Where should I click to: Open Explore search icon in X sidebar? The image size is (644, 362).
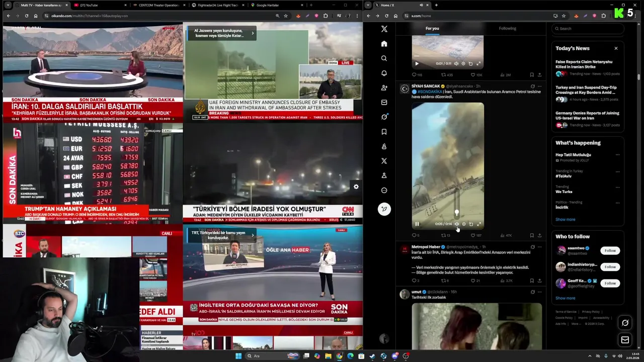[x=384, y=58]
